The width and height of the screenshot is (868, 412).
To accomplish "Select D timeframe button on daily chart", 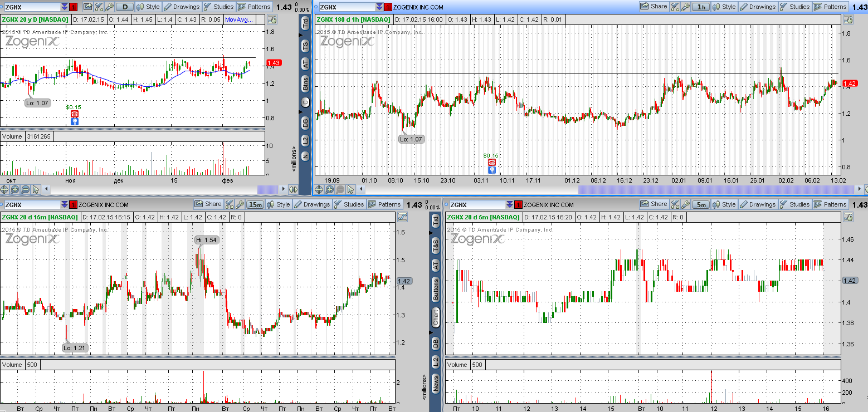I will pyautogui.click(x=125, y=7).
